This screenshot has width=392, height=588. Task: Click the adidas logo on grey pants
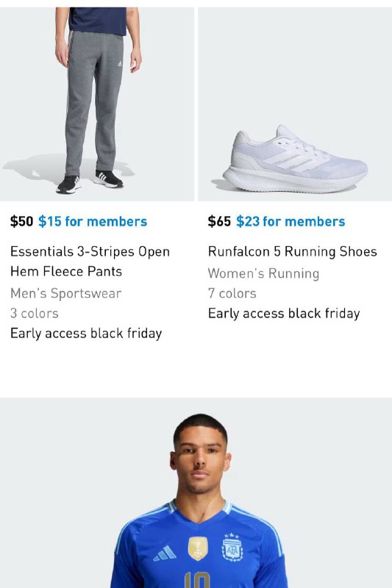click(x=120, y=64)
